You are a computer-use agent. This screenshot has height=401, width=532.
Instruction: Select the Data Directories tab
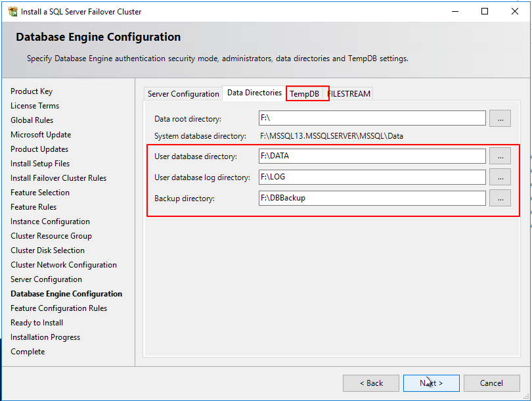point(254,93)
